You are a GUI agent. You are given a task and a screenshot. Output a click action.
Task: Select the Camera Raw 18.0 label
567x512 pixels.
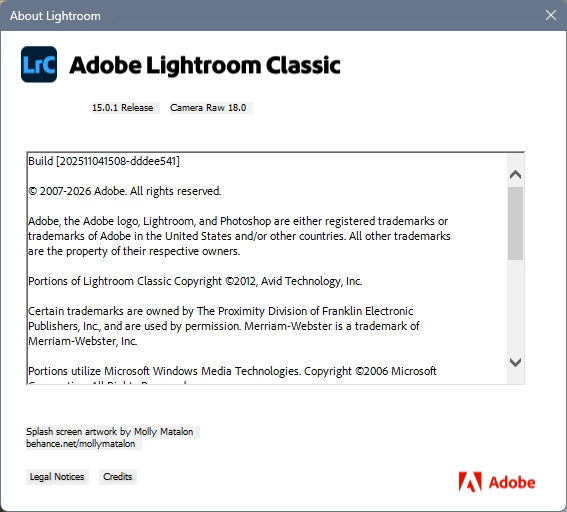coord(208,108)
